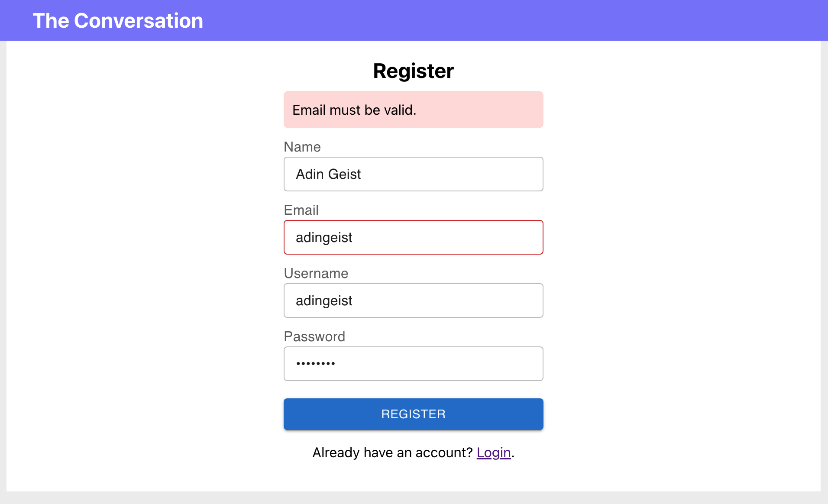Screen dimensions: 828x504
Task: Click the Register page heading
Action: tap(413, 71)
